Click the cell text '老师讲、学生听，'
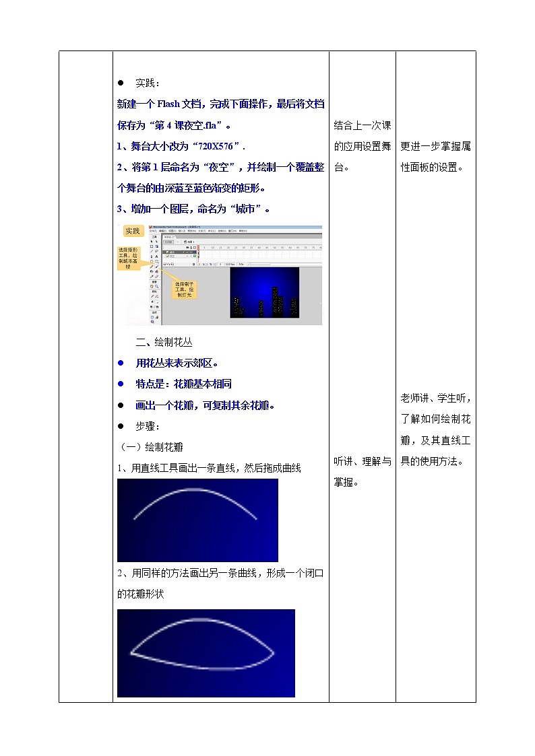 point(436,398)
